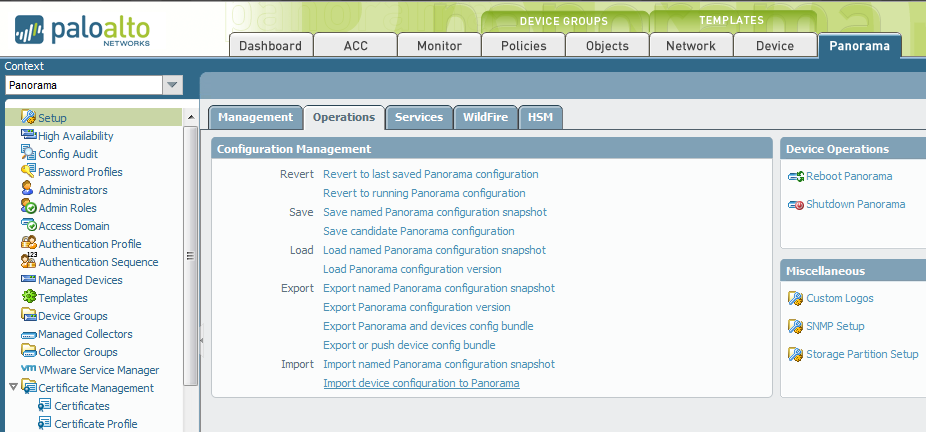
Task: Click the sidebar scrollbar thumb
Action: tap(191, 256)
